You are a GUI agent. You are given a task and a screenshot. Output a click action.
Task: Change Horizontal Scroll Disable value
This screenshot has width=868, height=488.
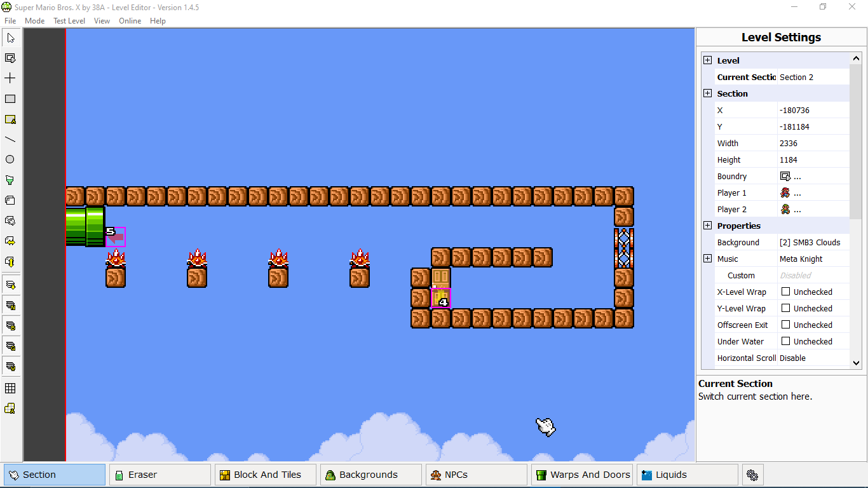[813, 358]
